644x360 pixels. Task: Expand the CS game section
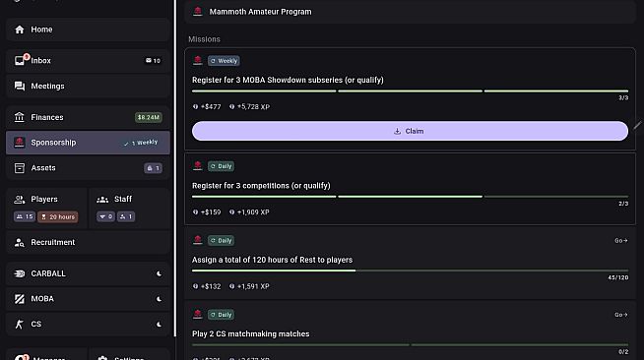[88, 325]
